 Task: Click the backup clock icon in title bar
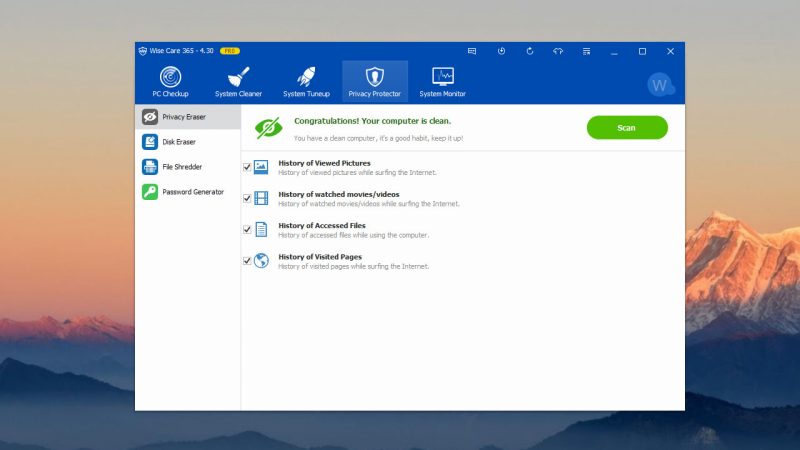point(502,51)
